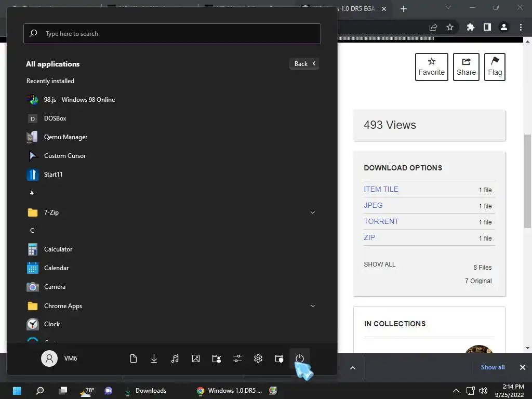Expand the Chrome Apps folder
532x399 pixels.
(x=313, y=306)
